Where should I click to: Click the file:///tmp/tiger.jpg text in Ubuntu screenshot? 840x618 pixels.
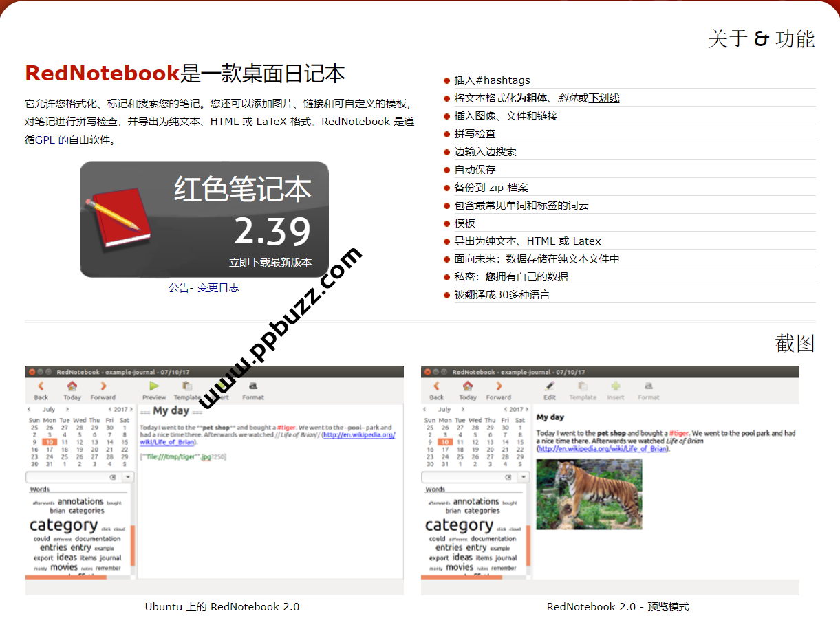click(x=179, y=457)
